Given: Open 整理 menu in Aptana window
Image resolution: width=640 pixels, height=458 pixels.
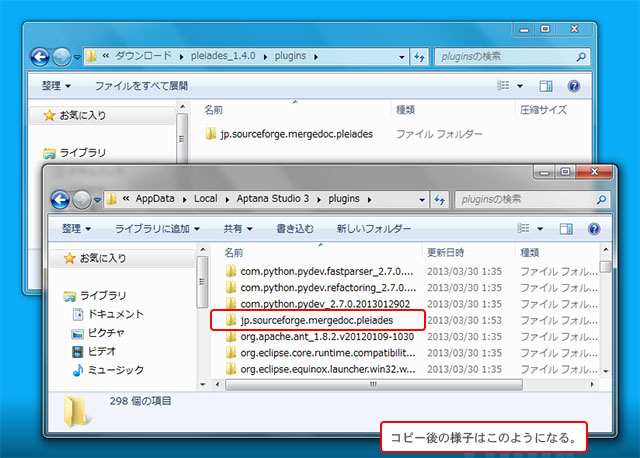Looking at the screenshot, I should pos(76,229).
